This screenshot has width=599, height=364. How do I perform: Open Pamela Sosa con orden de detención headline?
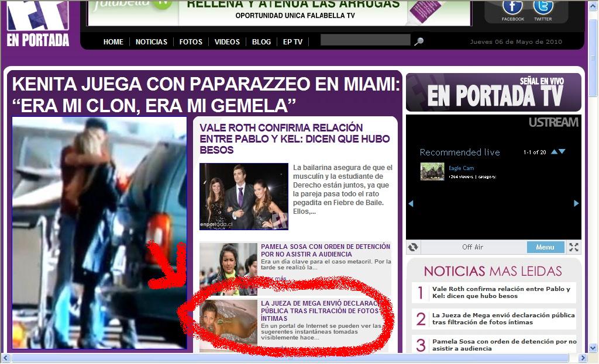pos(325,250)
